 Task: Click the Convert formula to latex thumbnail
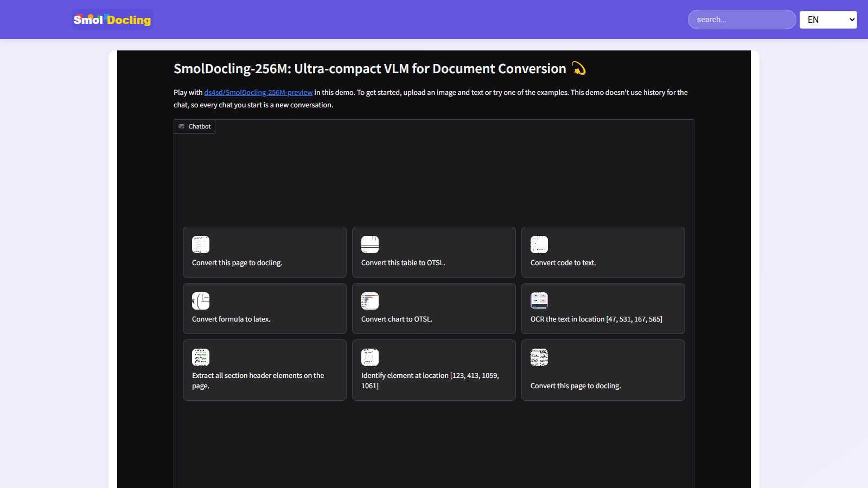pyautogui.click(x=201, y=301)
